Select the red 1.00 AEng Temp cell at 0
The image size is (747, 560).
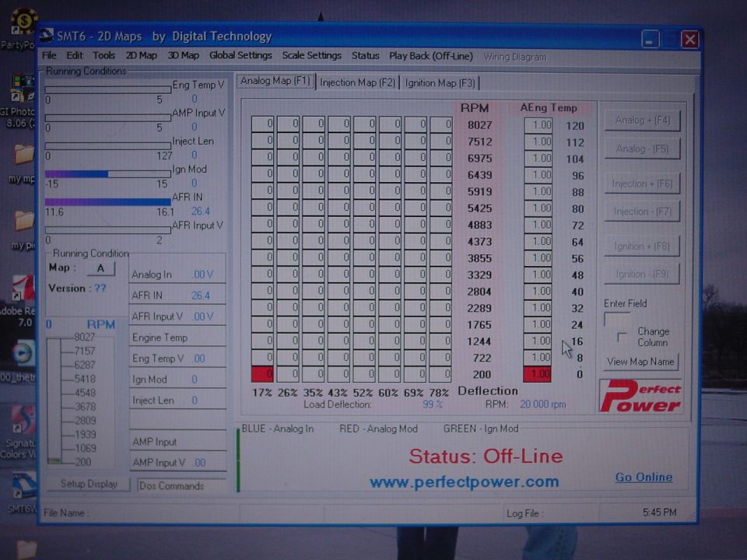click(538, 374)
